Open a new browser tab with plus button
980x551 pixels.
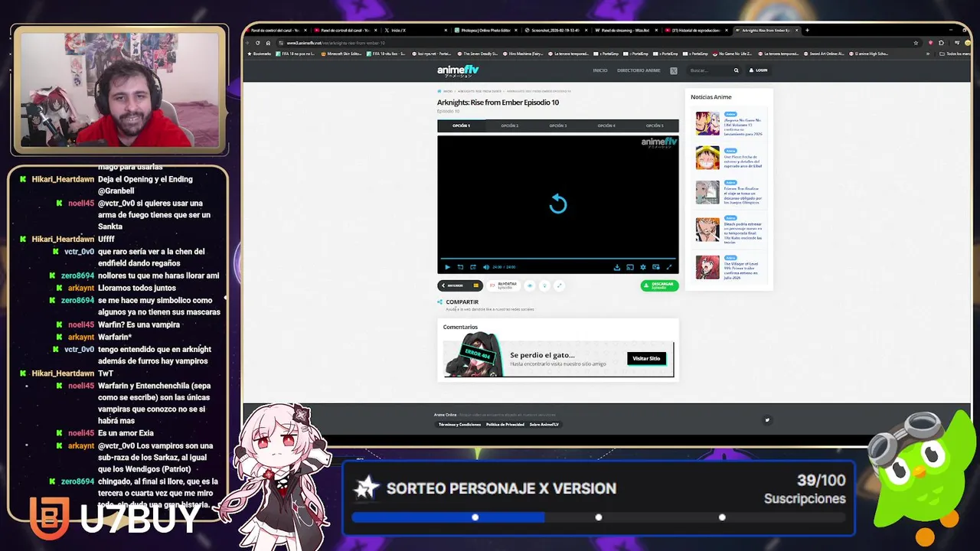pyautogui.click(x=807, y=31)
